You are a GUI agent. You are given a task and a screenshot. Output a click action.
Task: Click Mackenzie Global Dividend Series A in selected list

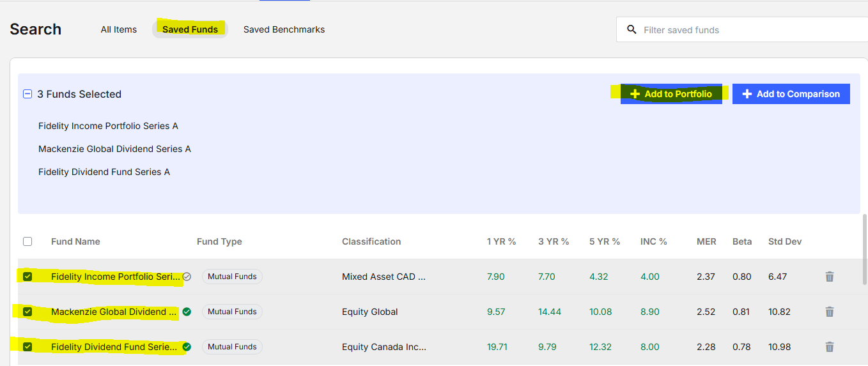point(114,149)
